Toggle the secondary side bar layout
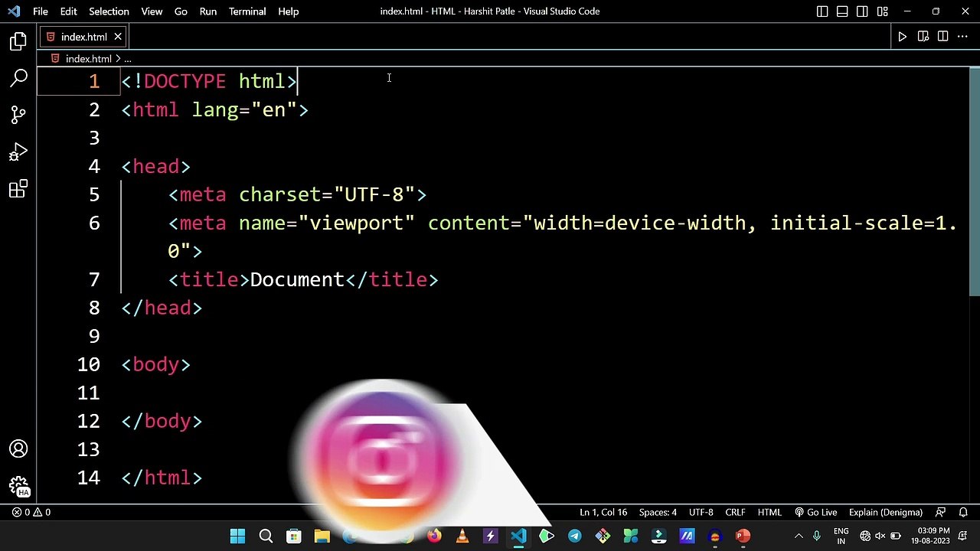Screen dimensions: 980x551 pyautogui.click(x=862, y=11)
